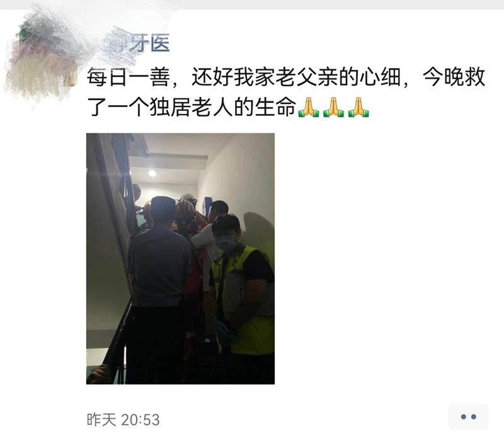Screen dimensions: 504x444
Task: Click the grey header strip at top
Action: click(252, 4)
